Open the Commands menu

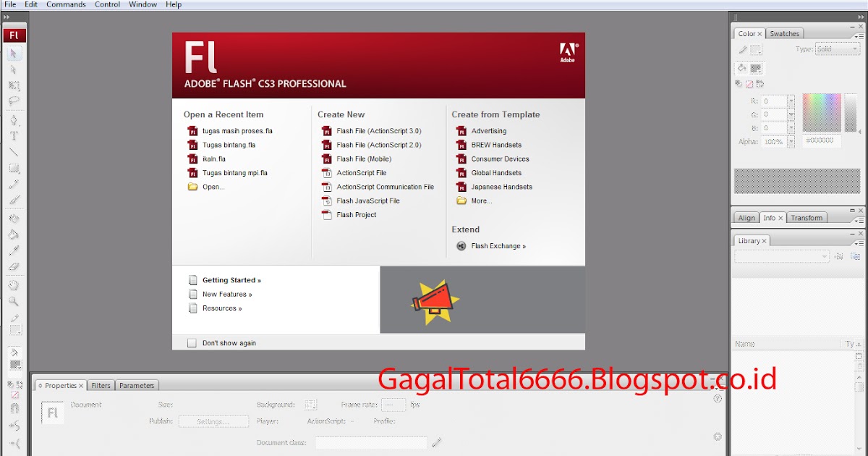pos(66,4)
